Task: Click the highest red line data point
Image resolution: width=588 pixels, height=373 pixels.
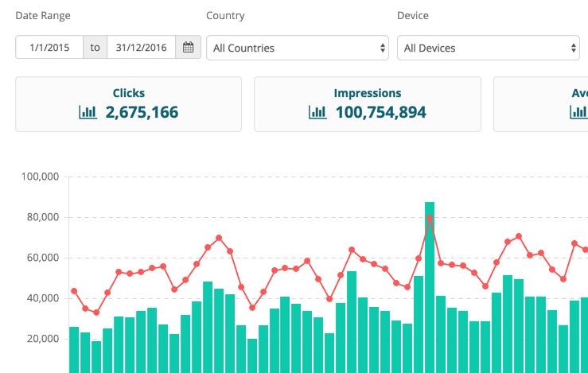Action: (430, 218)
